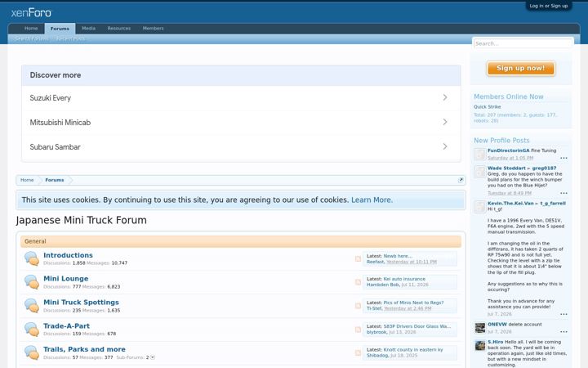The width and height of the screenshot is (588, 368).
Task: Click Forums in the breadcrumb
Action: (x=55, y=180)
